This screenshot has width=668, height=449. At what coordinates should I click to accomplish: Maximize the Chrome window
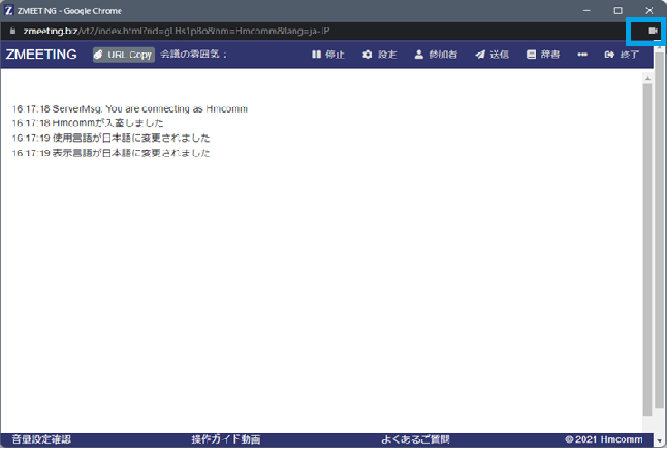(618, 10)
